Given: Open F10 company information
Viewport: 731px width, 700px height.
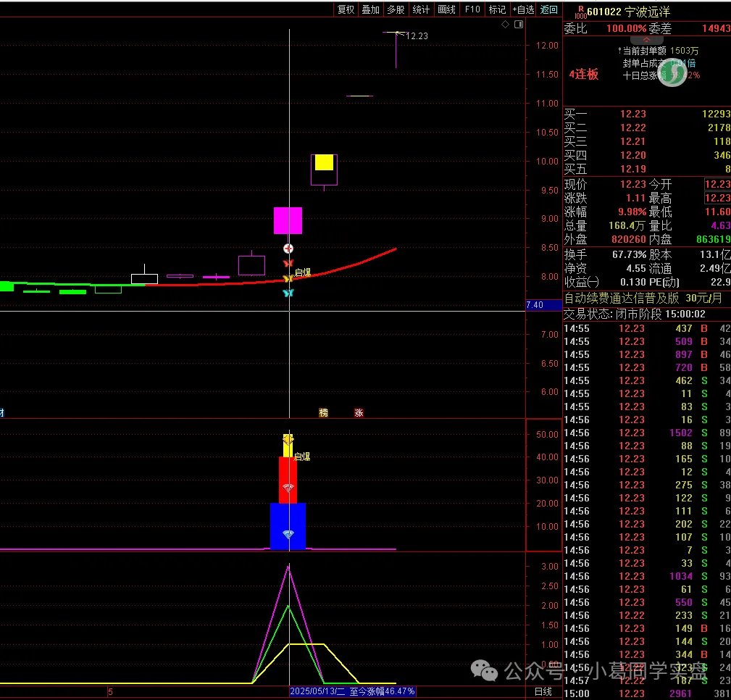Looking at the screenshot, I should point(472,10).
